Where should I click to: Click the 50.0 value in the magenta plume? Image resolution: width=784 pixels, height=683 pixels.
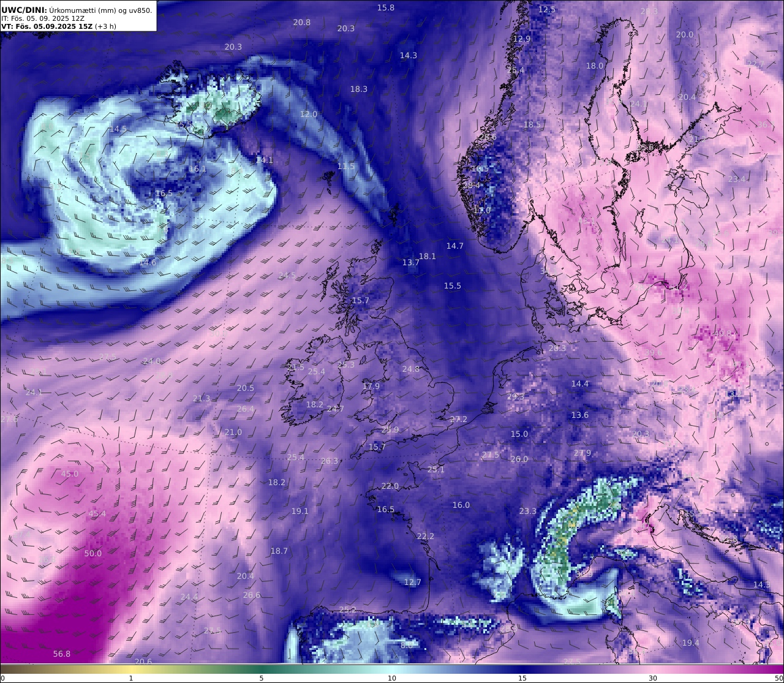point(93,554)
